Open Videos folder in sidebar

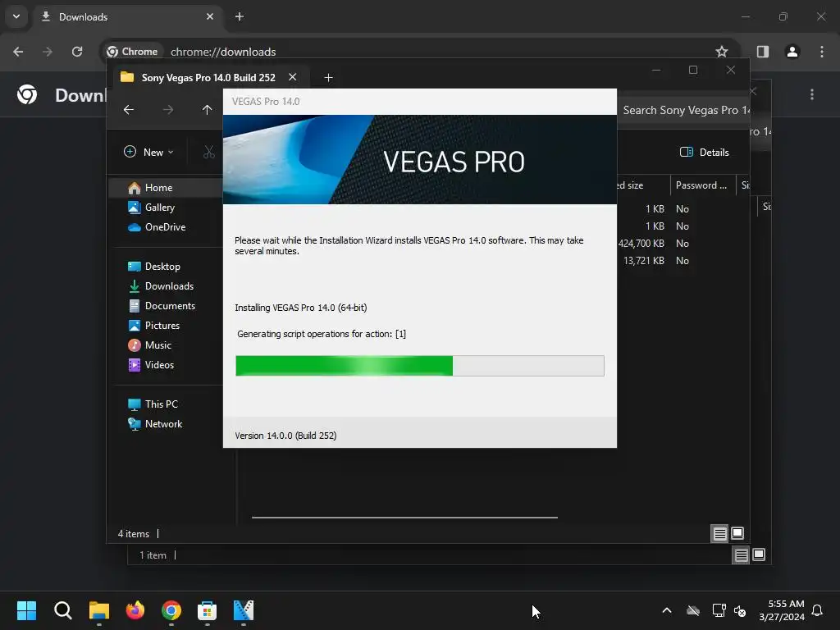pyautogui.click(x=159, y=365)
